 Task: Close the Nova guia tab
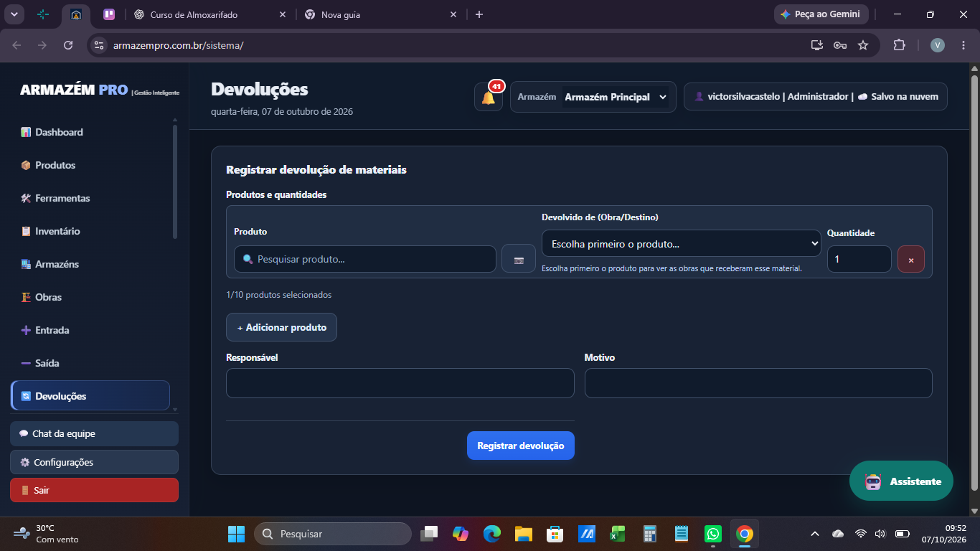pos(453,14)
